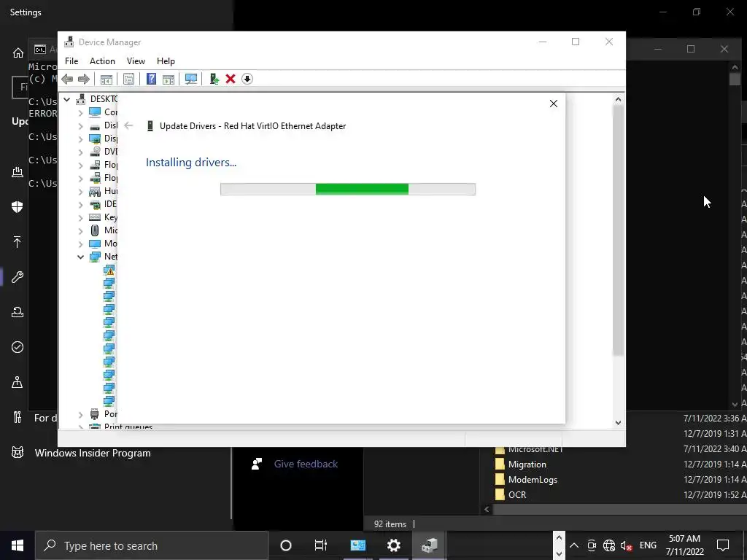Image resolution: width=747 pixels, height=560 pixels.
Task: Expand the 'Mic' mice category node
Action: [x=80, y=231]
